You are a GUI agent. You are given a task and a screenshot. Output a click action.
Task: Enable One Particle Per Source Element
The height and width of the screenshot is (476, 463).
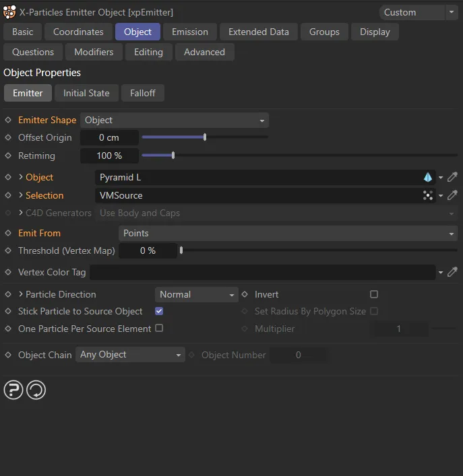159,328
